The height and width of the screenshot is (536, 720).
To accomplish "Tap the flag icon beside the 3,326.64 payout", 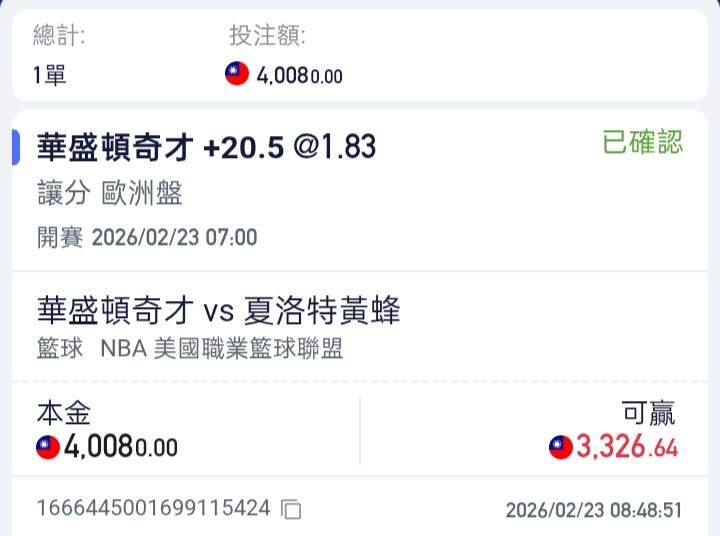I will [561, 447].
